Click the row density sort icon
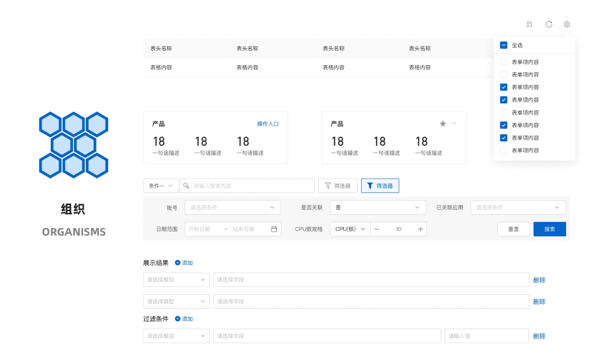Image resolution: width=602 pixels, height=364 pixels. (x=529, y=24)
